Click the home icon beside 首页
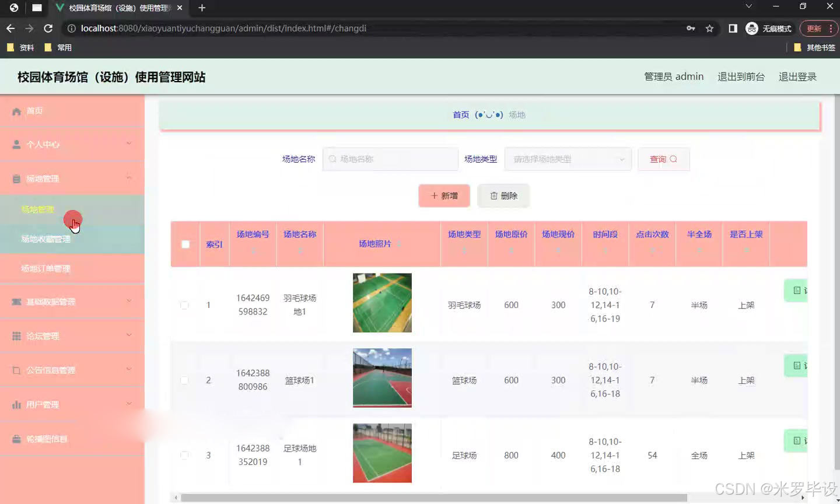The image size is (840, 504). point(17,110)
